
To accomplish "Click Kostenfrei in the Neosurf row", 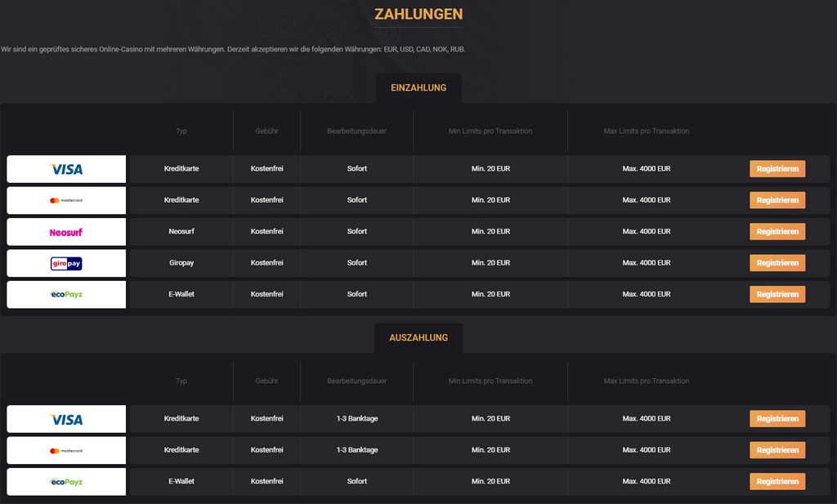I will (267, 231).
